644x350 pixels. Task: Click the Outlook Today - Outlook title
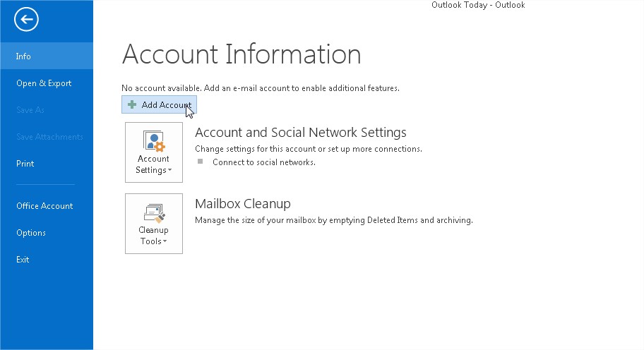(x=478, y=5)
